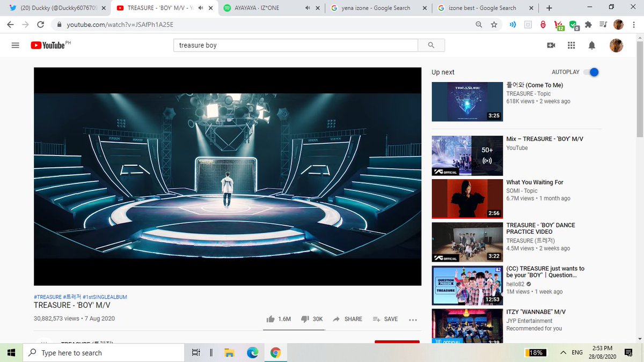This screenshot has width=644, height=362.
Task: Close the 'izone best' Google Search tab
Action: coord(531,8)
